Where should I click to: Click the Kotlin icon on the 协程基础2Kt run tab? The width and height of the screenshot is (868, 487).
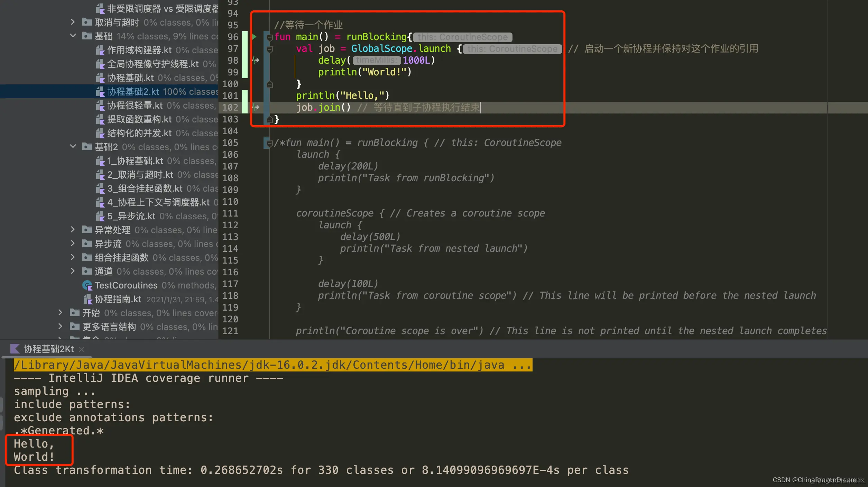coord(15,349)
